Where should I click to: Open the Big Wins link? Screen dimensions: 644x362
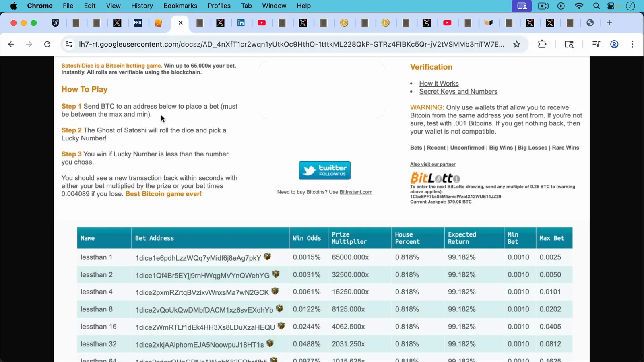(x=501, y=148)
